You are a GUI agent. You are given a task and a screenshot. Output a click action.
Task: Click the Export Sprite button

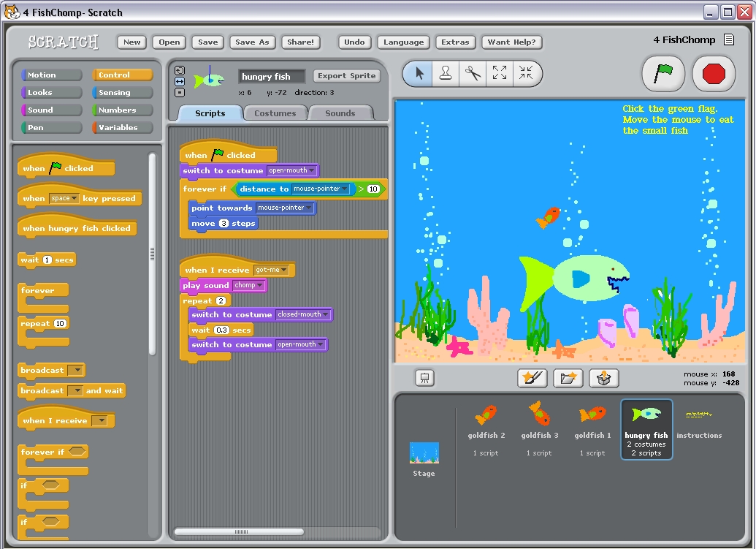pos(346,75)
